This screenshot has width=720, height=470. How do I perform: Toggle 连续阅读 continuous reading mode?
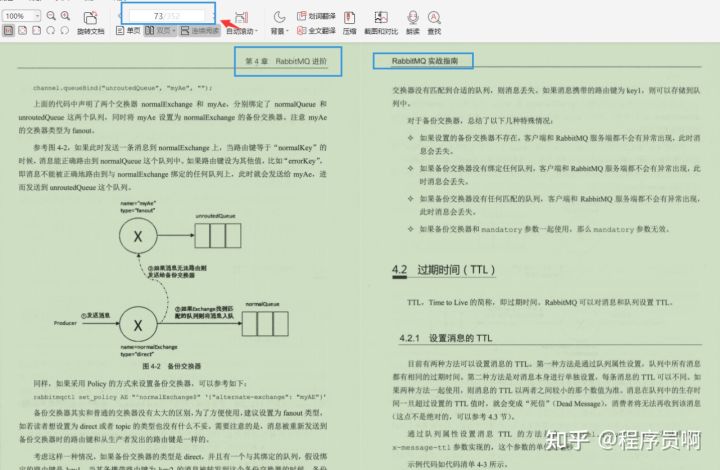coord(199,31)
